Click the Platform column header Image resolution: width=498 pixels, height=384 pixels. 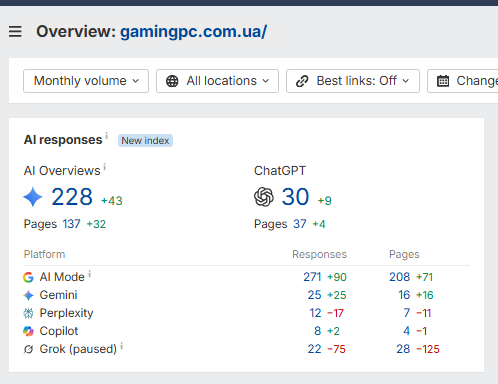(44, 254)
